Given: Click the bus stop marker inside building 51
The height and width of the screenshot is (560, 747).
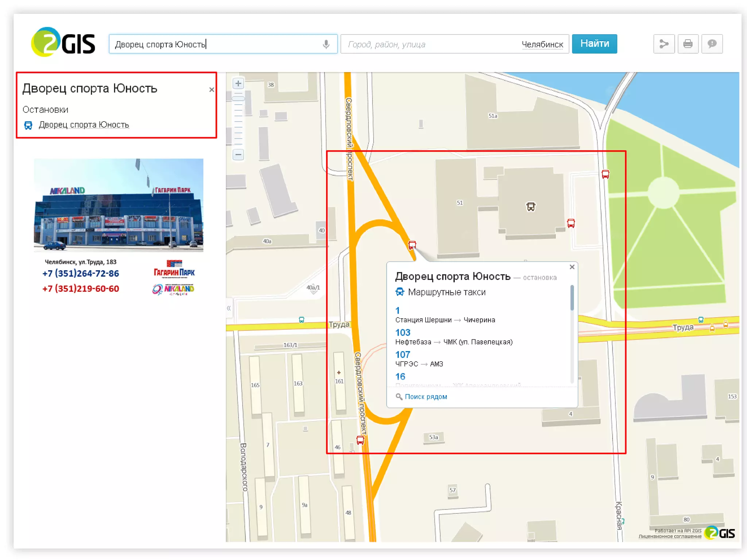Looking at the screenshot, I should pyautogui.click(x=531, y=207).
